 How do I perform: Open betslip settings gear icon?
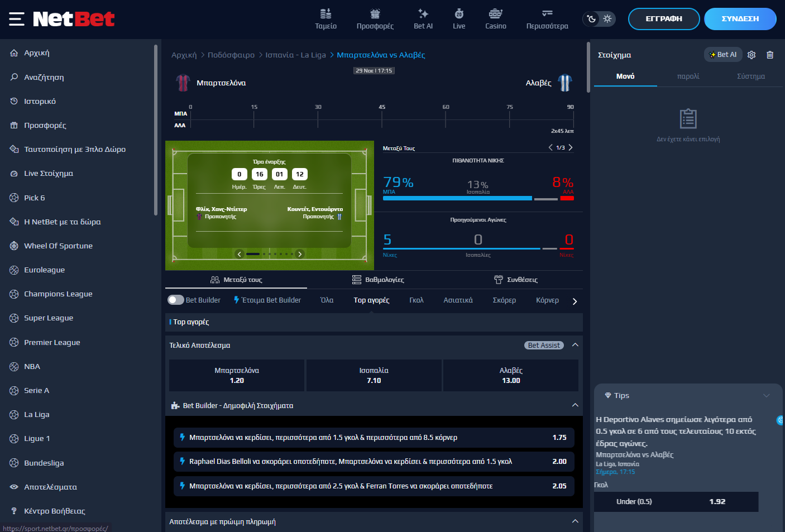pos(752,55)
